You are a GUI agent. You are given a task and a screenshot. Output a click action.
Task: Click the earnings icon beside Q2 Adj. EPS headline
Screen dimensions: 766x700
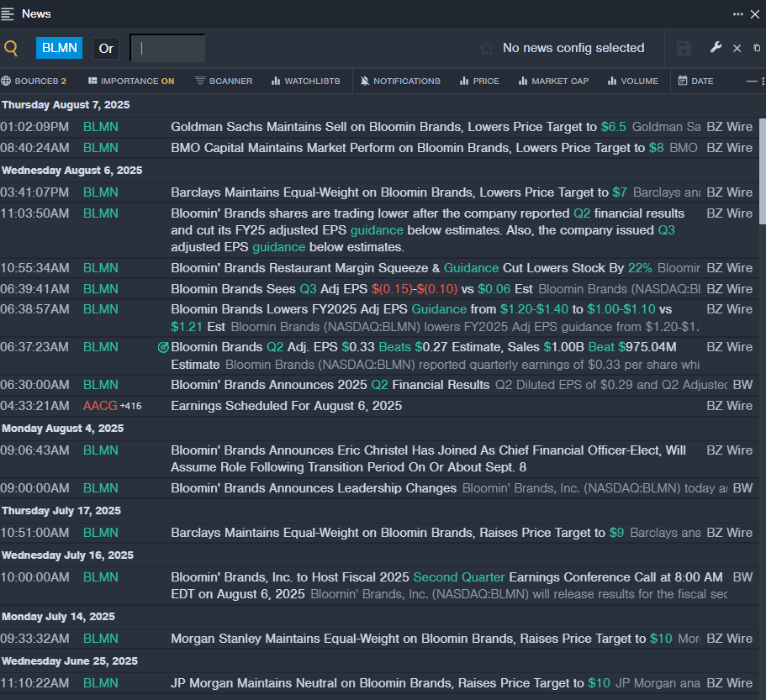(163, 347)
